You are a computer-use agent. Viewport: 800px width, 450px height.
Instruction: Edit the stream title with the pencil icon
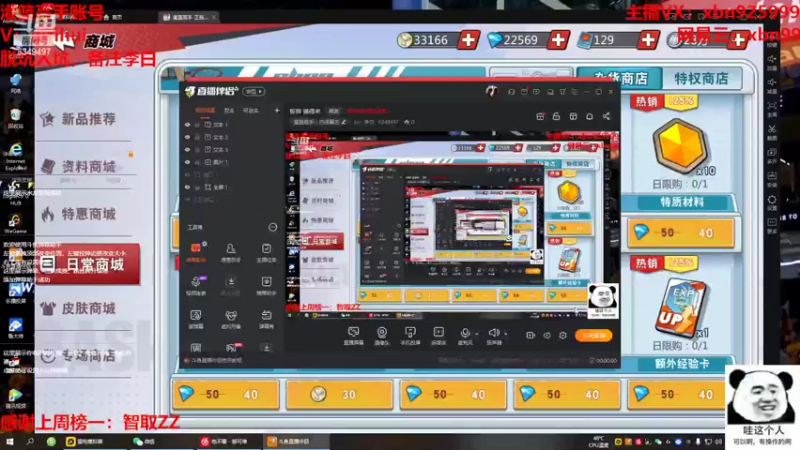(x=344, y=122)
